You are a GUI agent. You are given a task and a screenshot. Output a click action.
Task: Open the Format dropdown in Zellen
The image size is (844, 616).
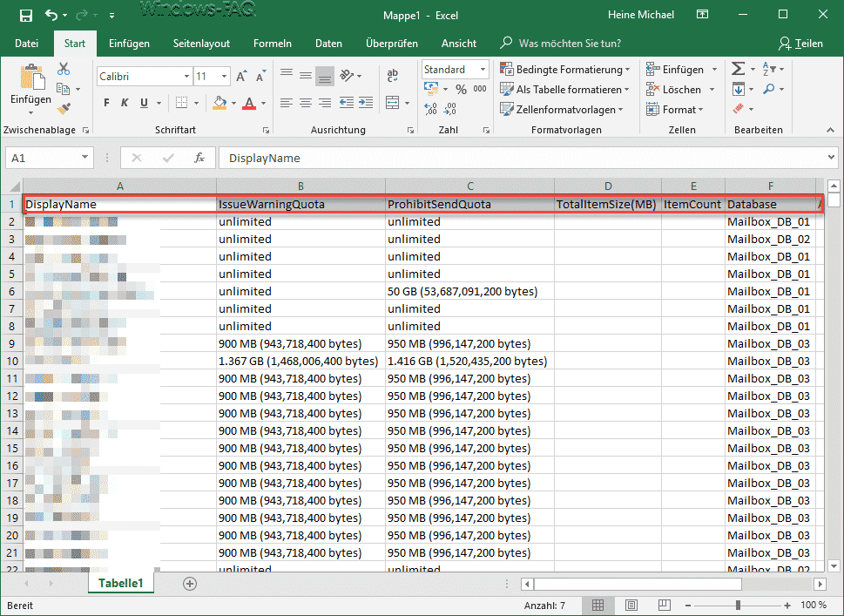pyautogui.click(x=675, y=109)
